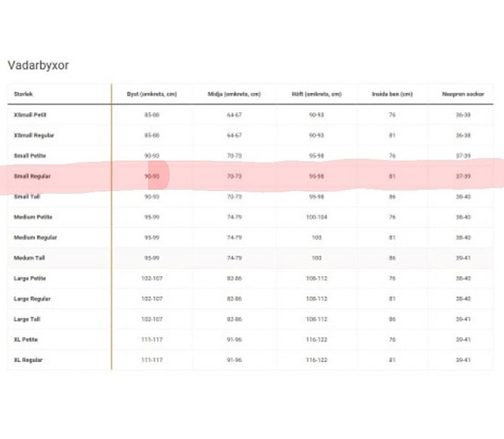Click the Neopren sockor column header
Screen dimensions: 504x439
[x=463, y=94]
